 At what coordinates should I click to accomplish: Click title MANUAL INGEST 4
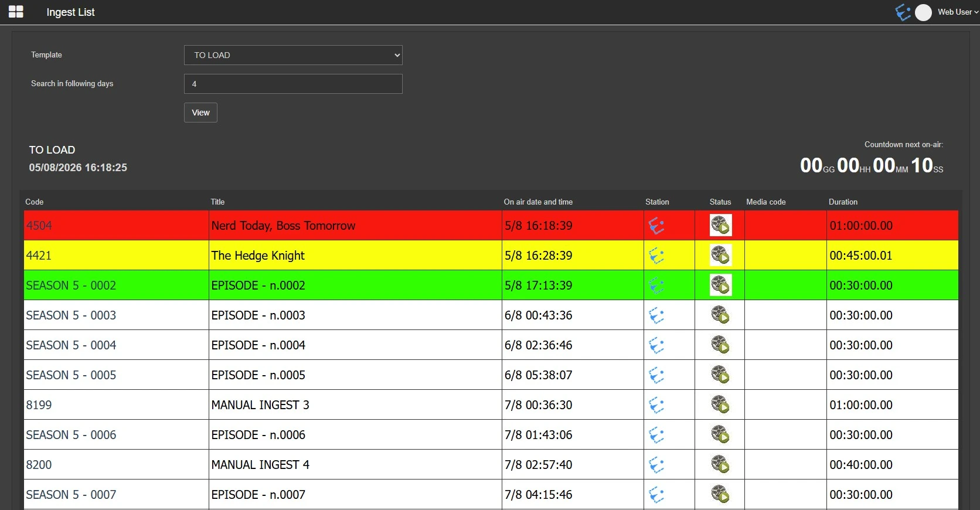click(260, 465)
